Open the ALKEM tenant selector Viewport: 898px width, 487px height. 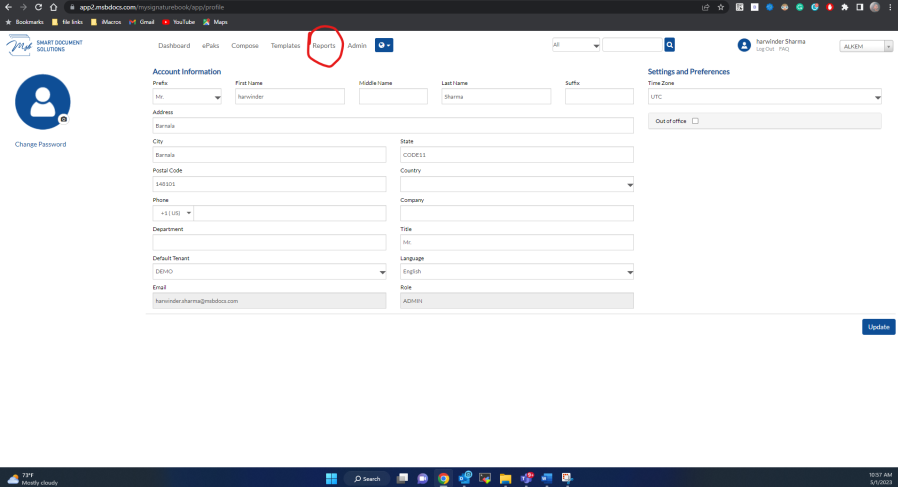point(866,46)
